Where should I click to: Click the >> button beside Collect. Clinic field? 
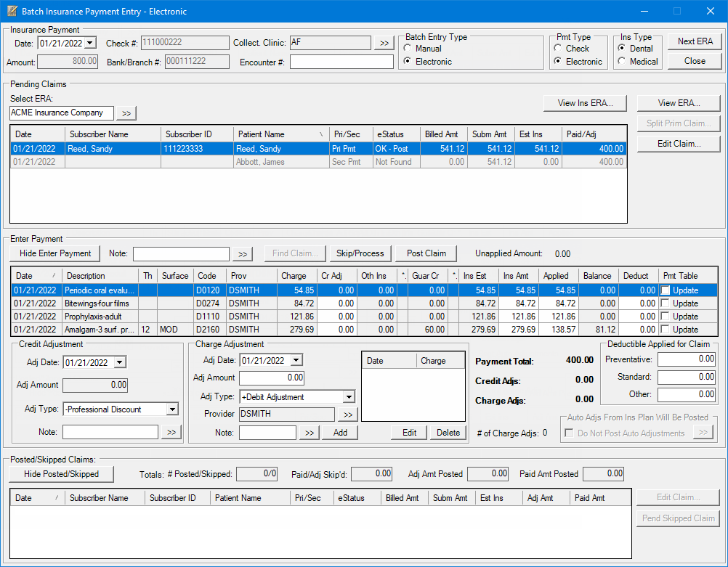384,44
